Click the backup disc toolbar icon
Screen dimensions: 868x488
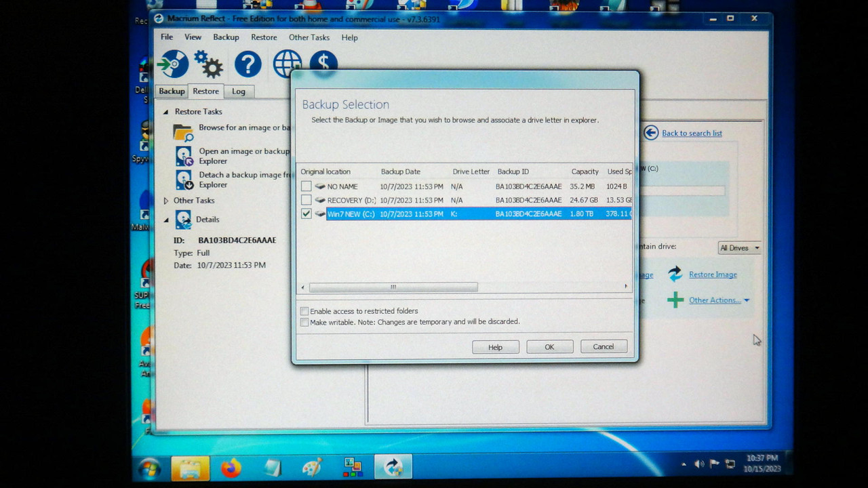pos(173,64)
